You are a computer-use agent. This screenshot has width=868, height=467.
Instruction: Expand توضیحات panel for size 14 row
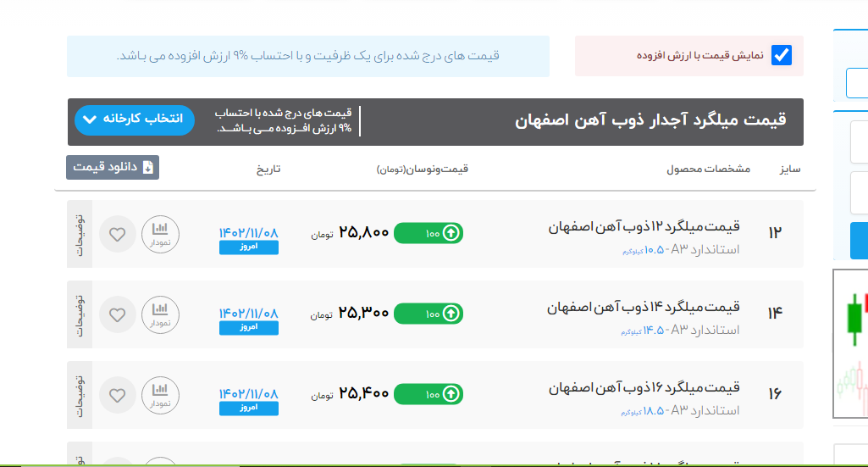pyautogui.click(x=79, y=314)
